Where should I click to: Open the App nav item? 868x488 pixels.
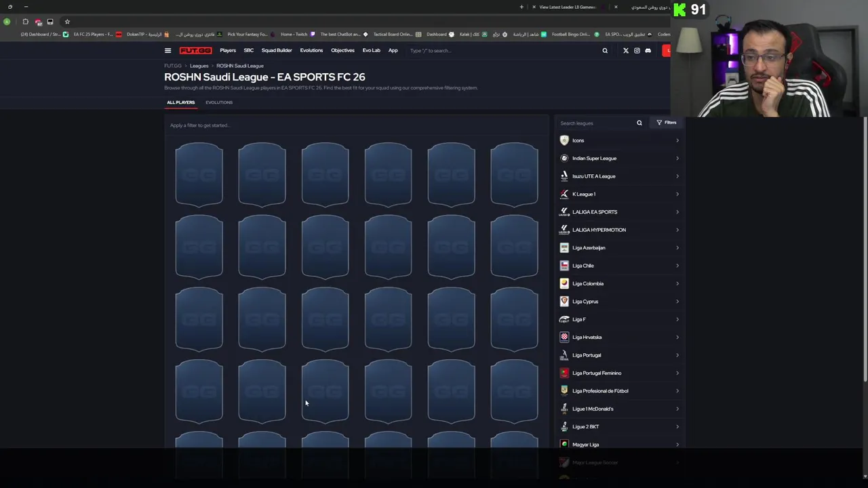393,50
